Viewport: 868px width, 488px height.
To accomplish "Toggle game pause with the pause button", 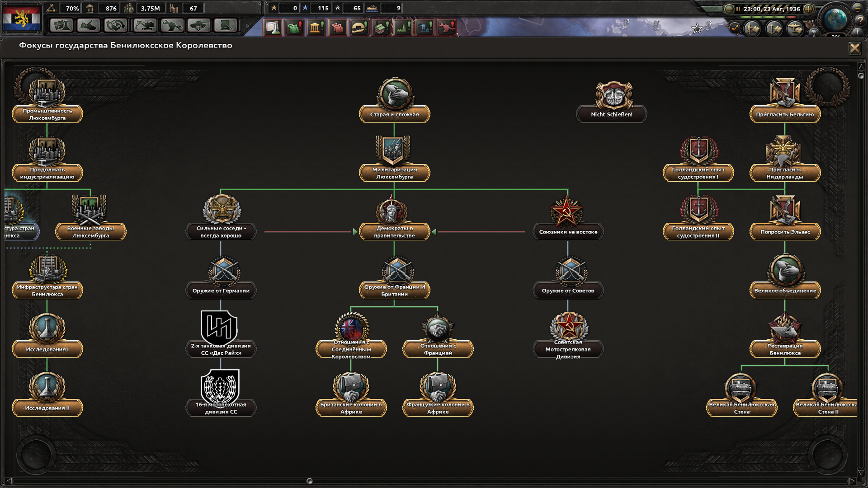I will click(x=738, y=9).
